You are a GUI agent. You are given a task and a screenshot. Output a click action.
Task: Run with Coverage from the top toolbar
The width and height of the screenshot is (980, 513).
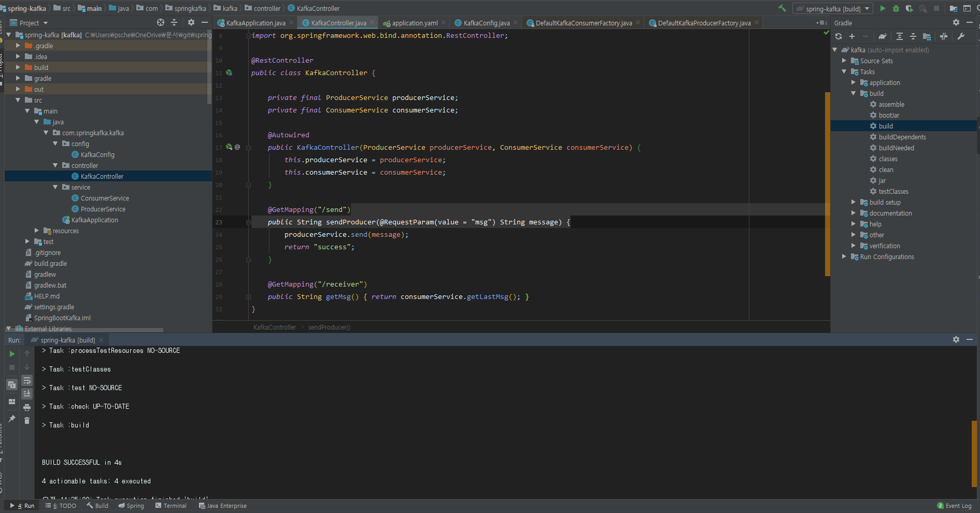coord(910,8)
